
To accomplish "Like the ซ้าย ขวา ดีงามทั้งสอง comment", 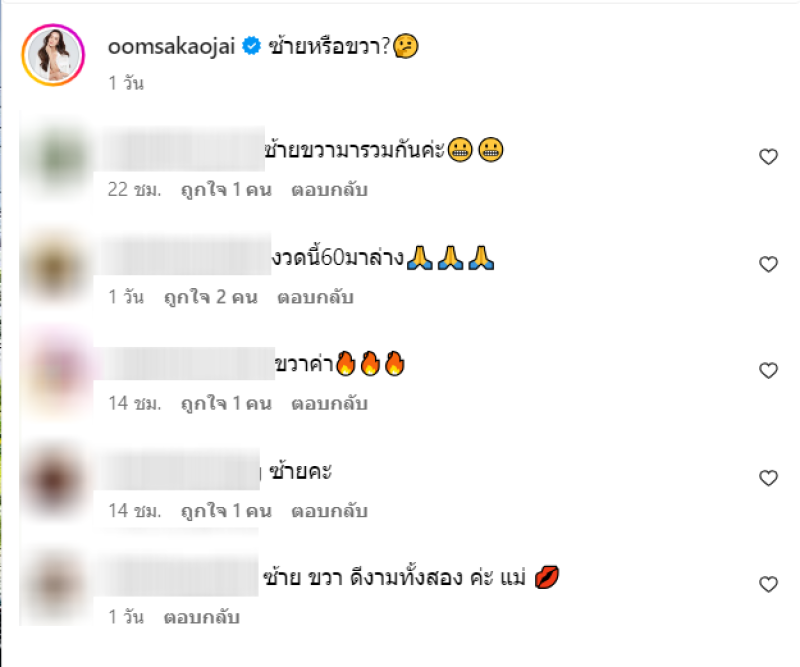I will pos(768,584).
